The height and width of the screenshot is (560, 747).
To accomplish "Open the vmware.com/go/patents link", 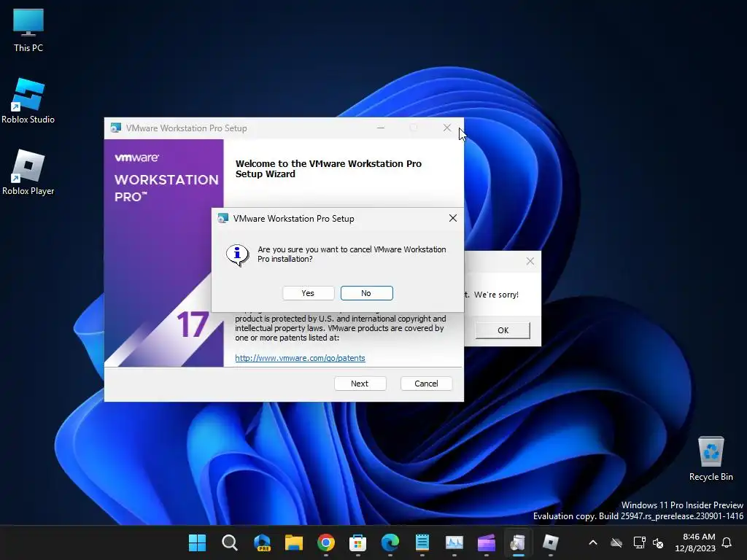I will (x=300, y=358).
